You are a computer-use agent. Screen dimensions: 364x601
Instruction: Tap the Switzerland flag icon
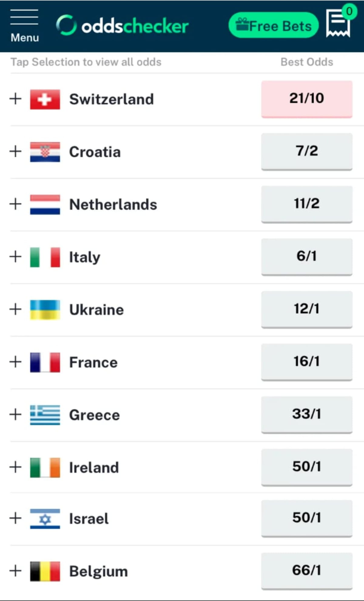[x=45, y=99]
